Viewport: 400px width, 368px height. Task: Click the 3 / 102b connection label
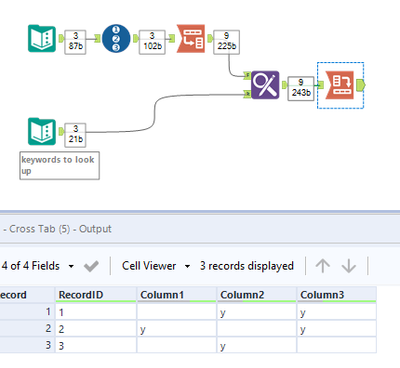point(152,42)
